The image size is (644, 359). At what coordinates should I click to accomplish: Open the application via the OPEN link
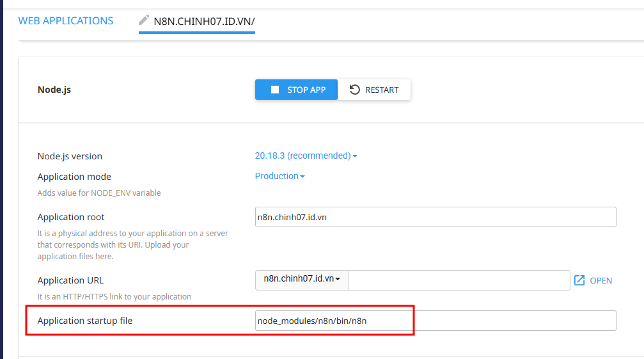pos(593,280)
